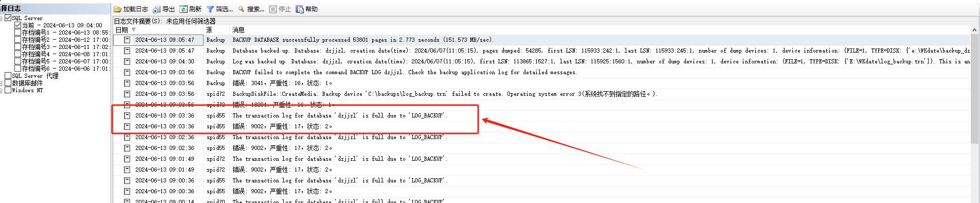980x203 pixels.
Task: Check the 存档编号2 log checkbox
Action: click(18, 40)
